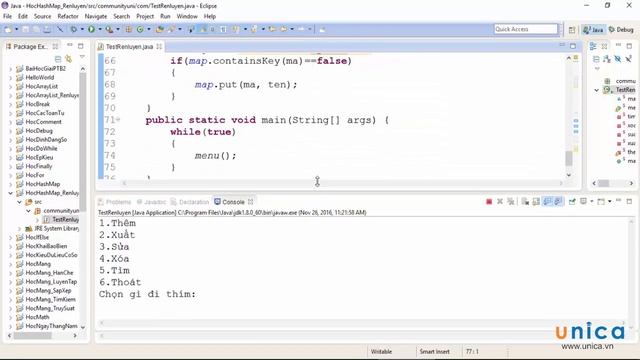
Task: Switch to the Debug perspective
Action: coord(621,30)
